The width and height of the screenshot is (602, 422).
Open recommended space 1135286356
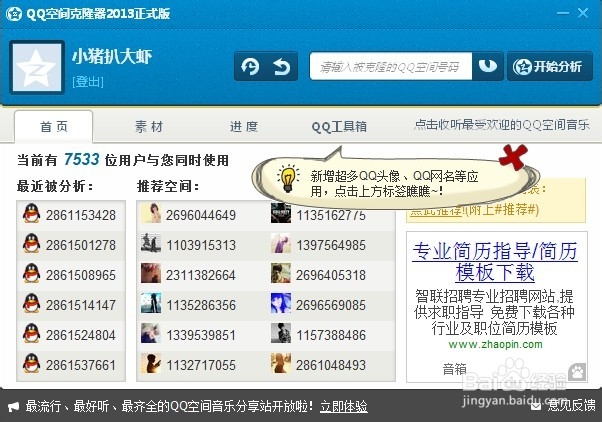click(x=201, y=305)
